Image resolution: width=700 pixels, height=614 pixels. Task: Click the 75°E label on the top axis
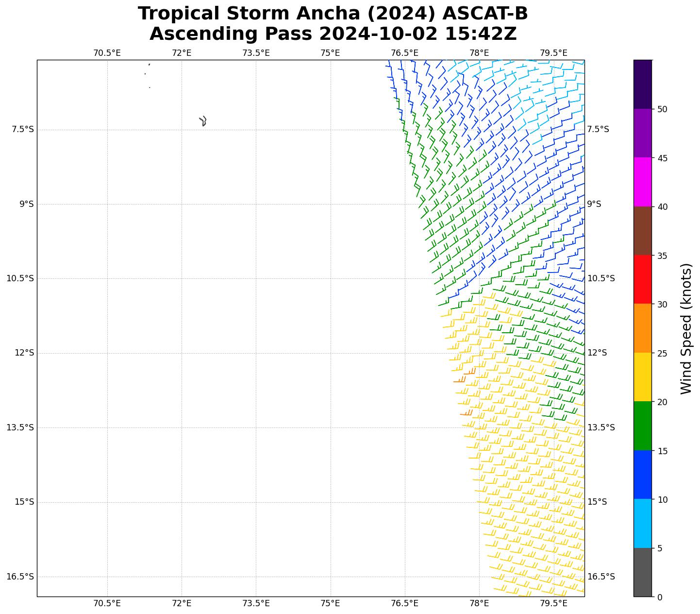pos(330,53)
